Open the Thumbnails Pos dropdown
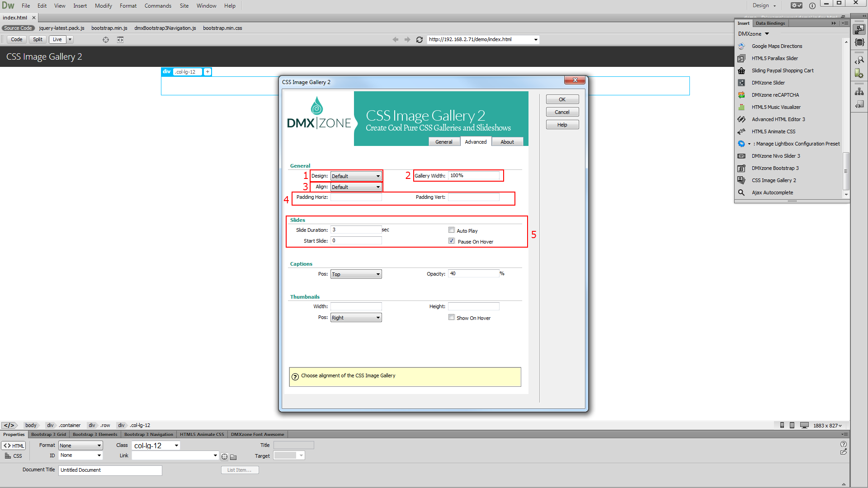 point(356,318)
